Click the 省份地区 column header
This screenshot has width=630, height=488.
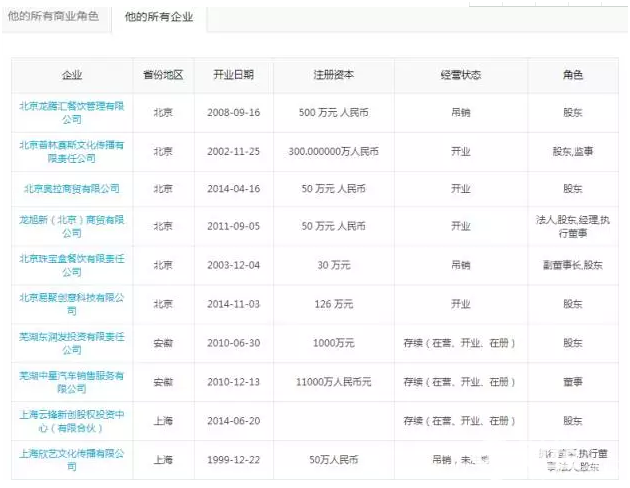pyautogui.click(x=163, y=75)
